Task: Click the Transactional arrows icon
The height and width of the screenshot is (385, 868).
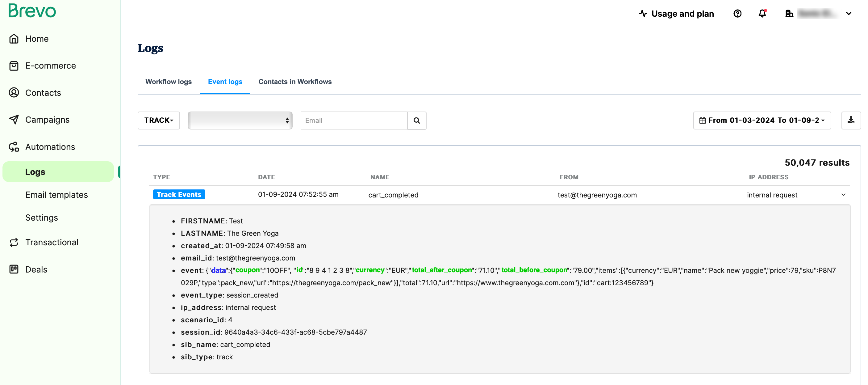Action: point(14,243)
